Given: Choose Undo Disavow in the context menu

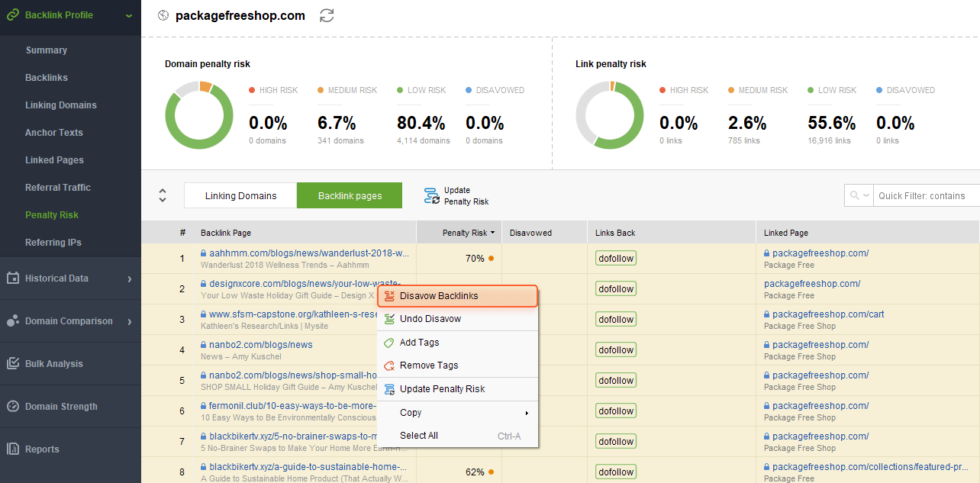Looking at the screenshot, I should pyautogui.click(x=458, y=319).
